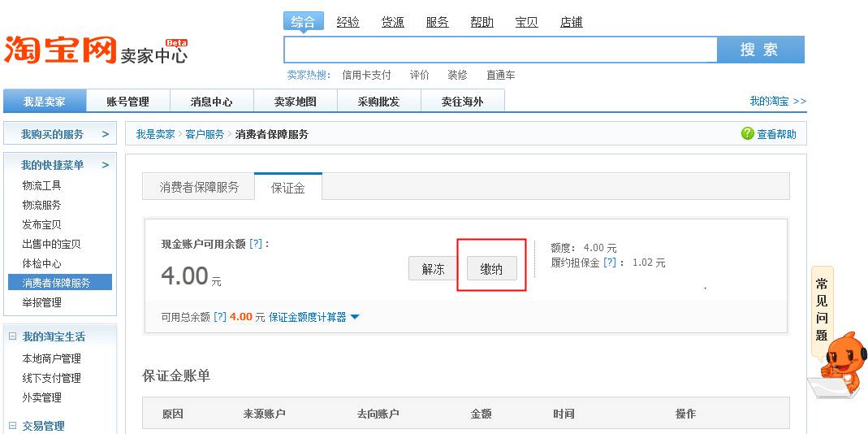The image size is (868, 434).
Task: Open 保证金额度计算器 link
Action: tap(307, 316)
